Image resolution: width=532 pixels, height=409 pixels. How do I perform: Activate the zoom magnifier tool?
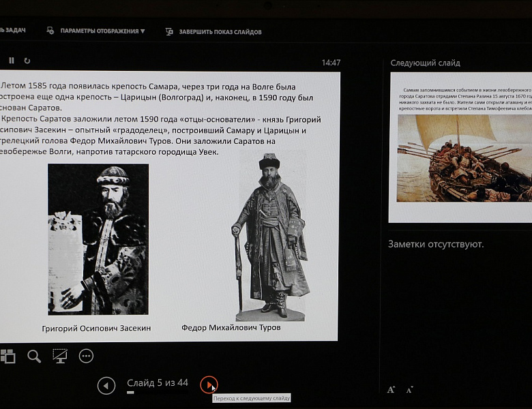(x=34, y=357)
